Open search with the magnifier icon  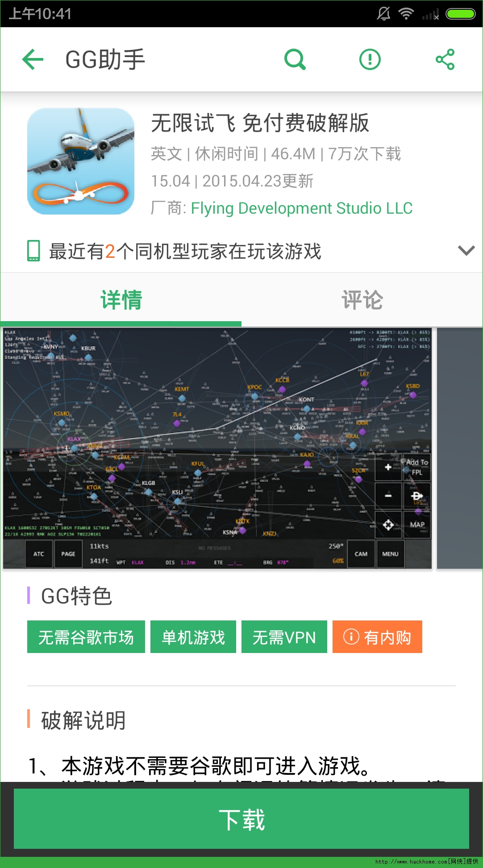pyautogui.click(x=295, y=59)
